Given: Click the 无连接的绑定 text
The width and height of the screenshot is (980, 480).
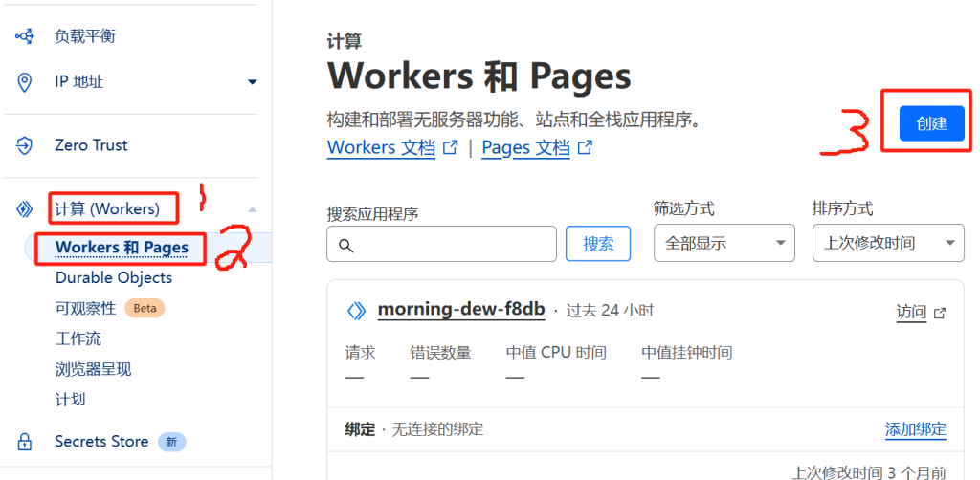Looking at the screenshot, I should [437, 429].
